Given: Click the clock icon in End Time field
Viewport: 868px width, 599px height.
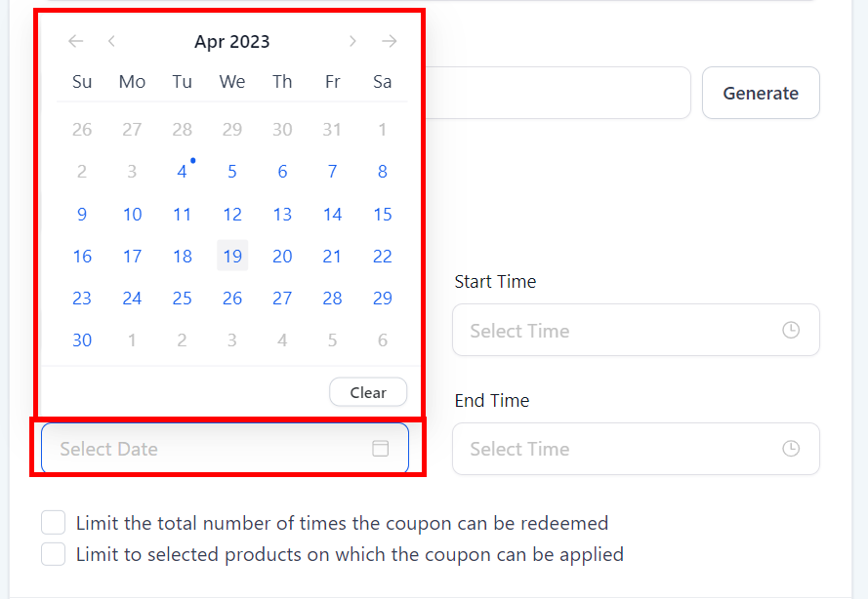Looking at the screenshot, I should pyautogui.click(x=791, y=449).
